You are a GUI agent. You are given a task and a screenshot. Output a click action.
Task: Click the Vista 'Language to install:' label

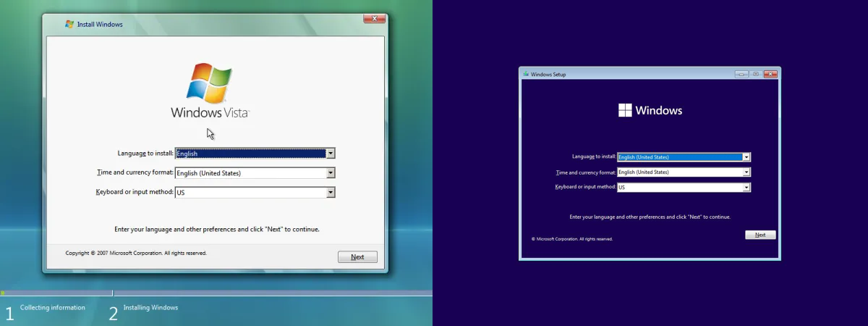coord(145,154)
